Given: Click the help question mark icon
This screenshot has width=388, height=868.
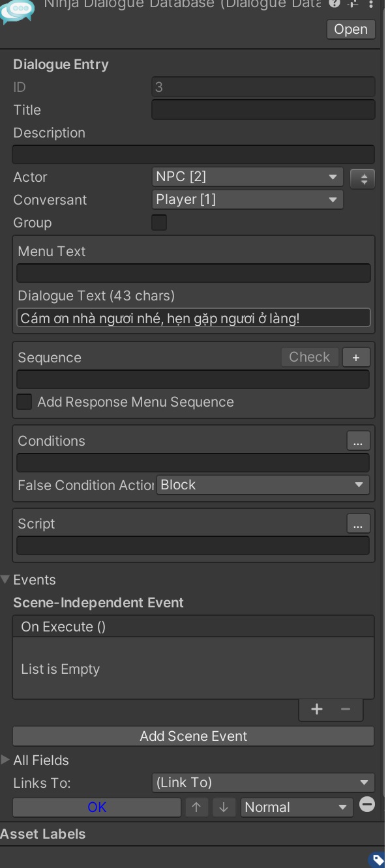Looking at the screenshot, I should coord(335,4).
